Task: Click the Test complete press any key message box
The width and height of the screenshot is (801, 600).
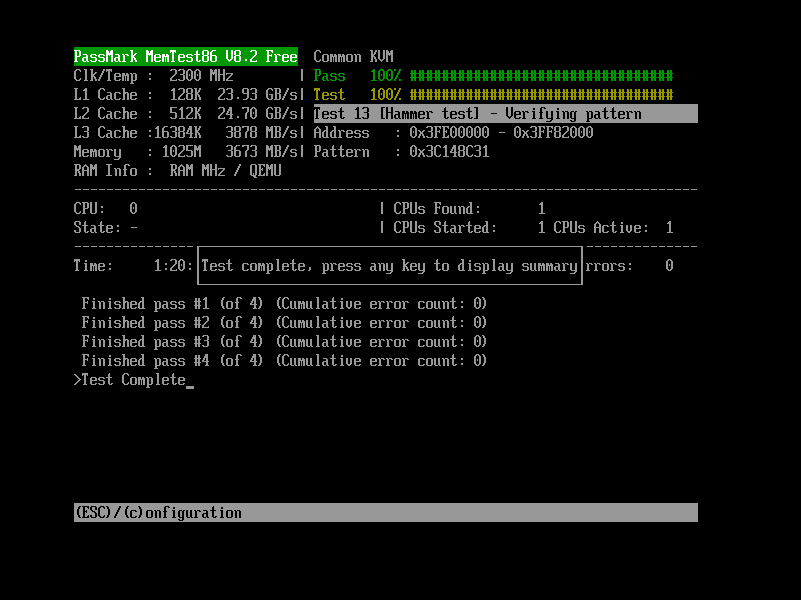Action: tap(390, 266)
